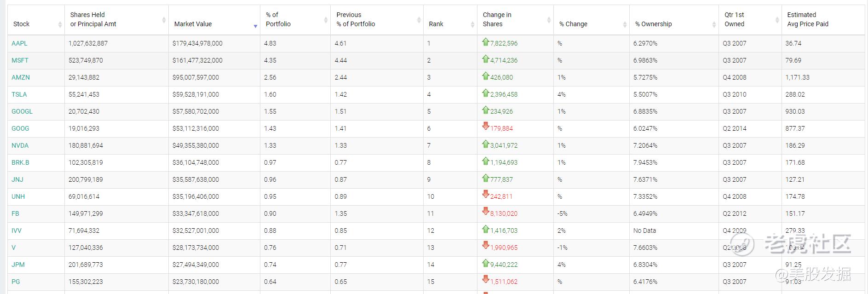Click the % Ownership column sort arrows
Image resolution: width=868 pixels, height=294 pixels.
point(714,24)
